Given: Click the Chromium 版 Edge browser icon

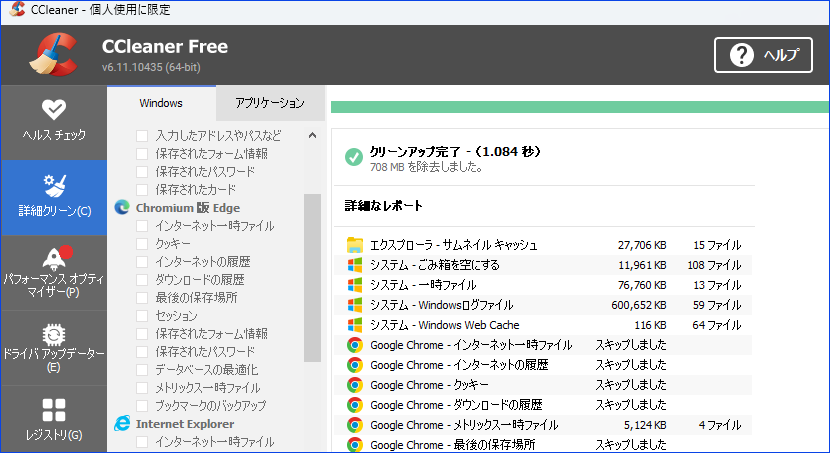Looking at the screenshot, I should pos(122,207).
